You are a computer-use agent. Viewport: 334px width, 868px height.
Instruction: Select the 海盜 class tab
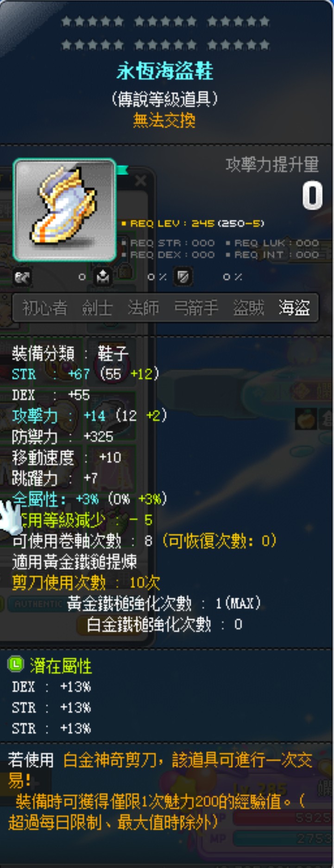coord(294,308)
